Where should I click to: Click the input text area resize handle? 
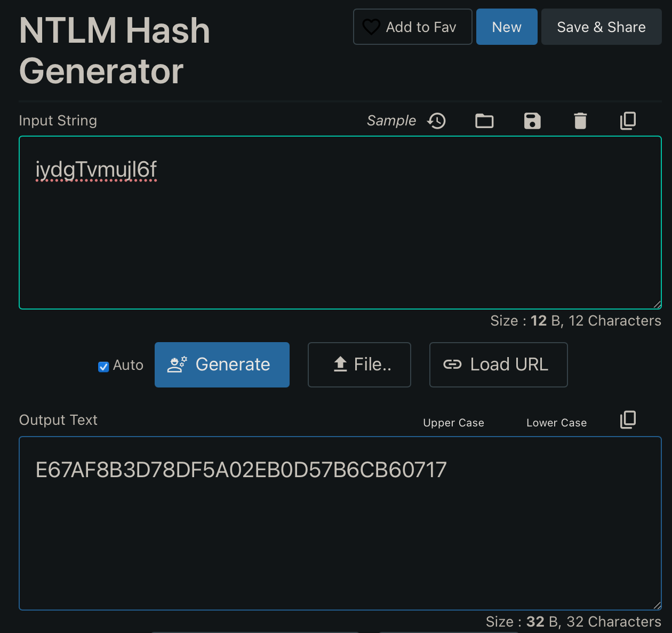click(x=657, y=304)
